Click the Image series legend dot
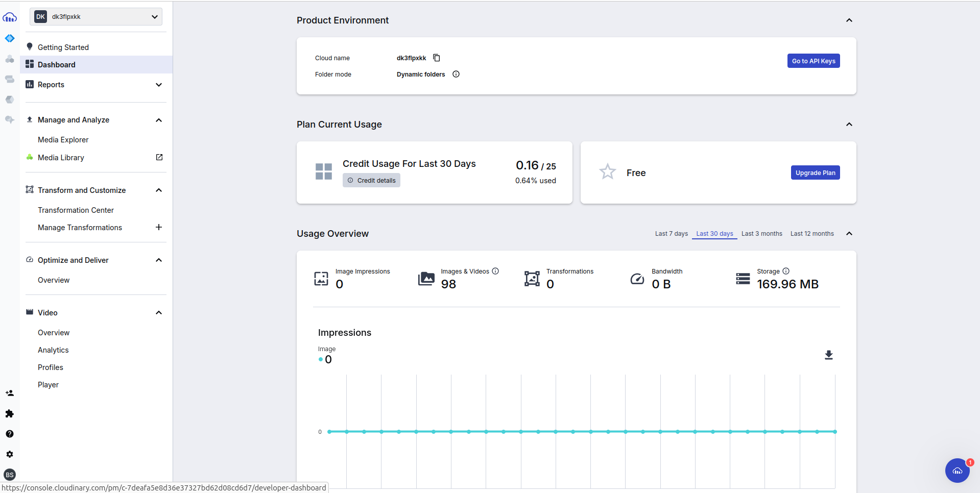The image size is (980, 493). (x=321, y=359)
